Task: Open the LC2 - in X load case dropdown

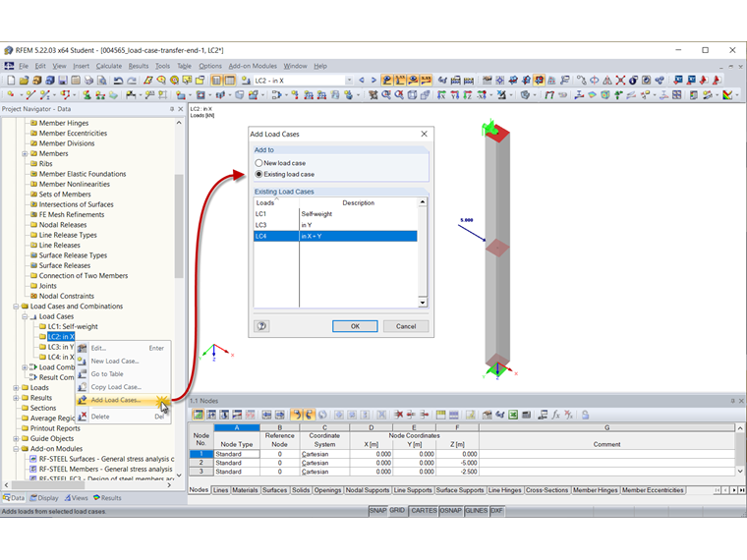Action: tap(349, 80)
